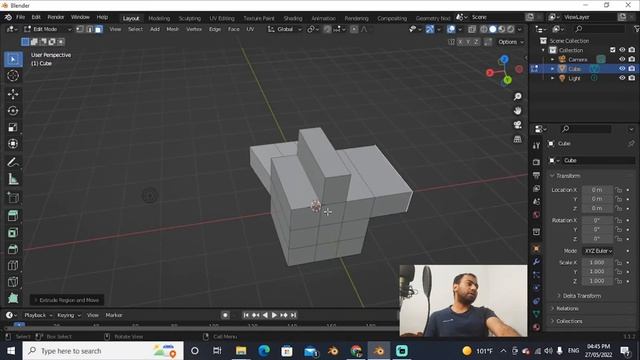Open the File menu
This screenshot has width=640, height=360.
[x=20, y=17]
